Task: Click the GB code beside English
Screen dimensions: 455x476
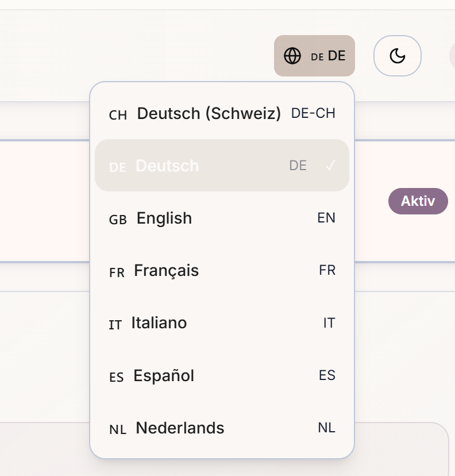Action: [326, 218]
